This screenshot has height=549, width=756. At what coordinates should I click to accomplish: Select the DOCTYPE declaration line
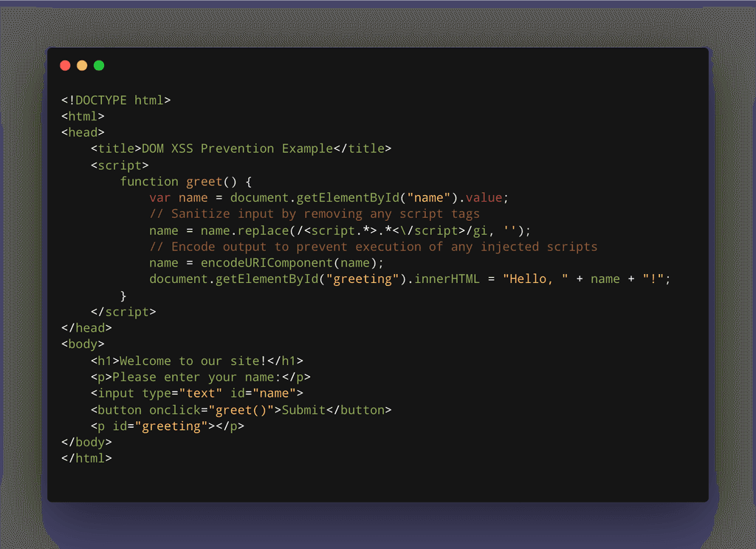(x=114, y=100)
